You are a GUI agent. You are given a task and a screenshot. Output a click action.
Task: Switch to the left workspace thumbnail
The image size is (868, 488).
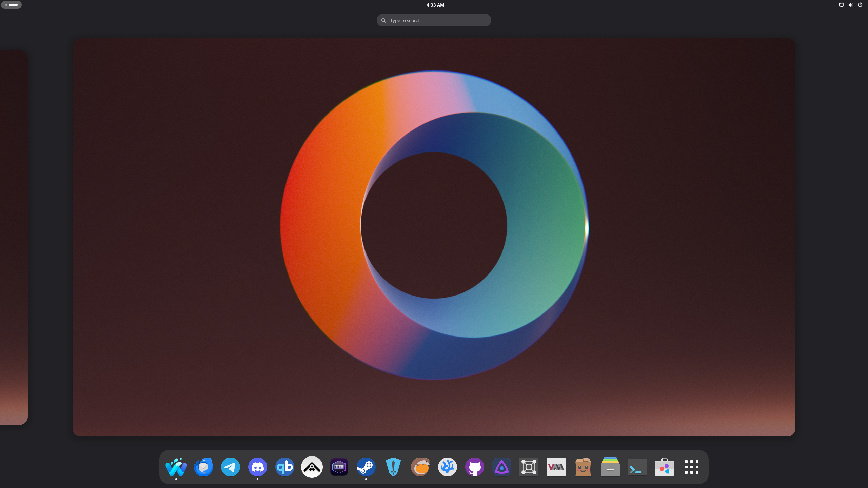point(14,237)
